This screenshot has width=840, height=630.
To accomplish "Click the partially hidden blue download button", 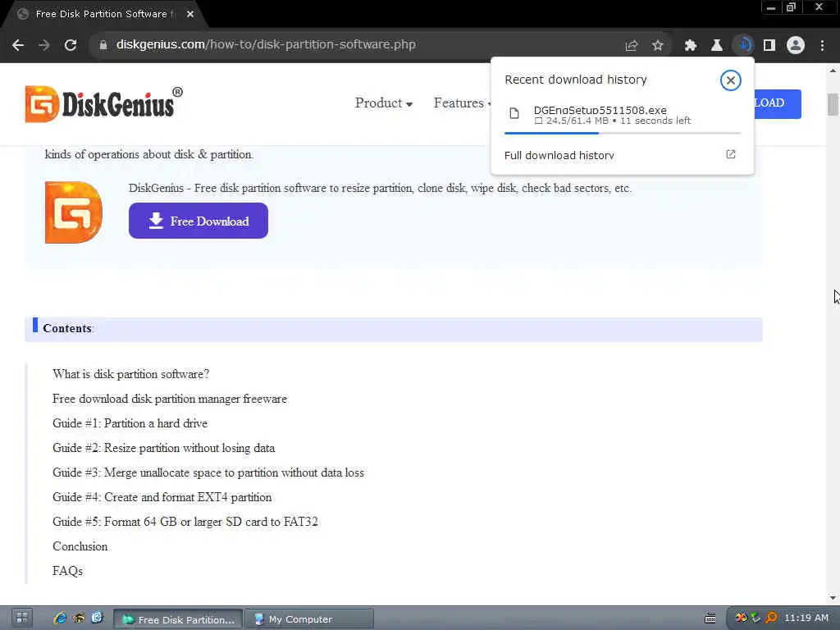I will [778, 103].
